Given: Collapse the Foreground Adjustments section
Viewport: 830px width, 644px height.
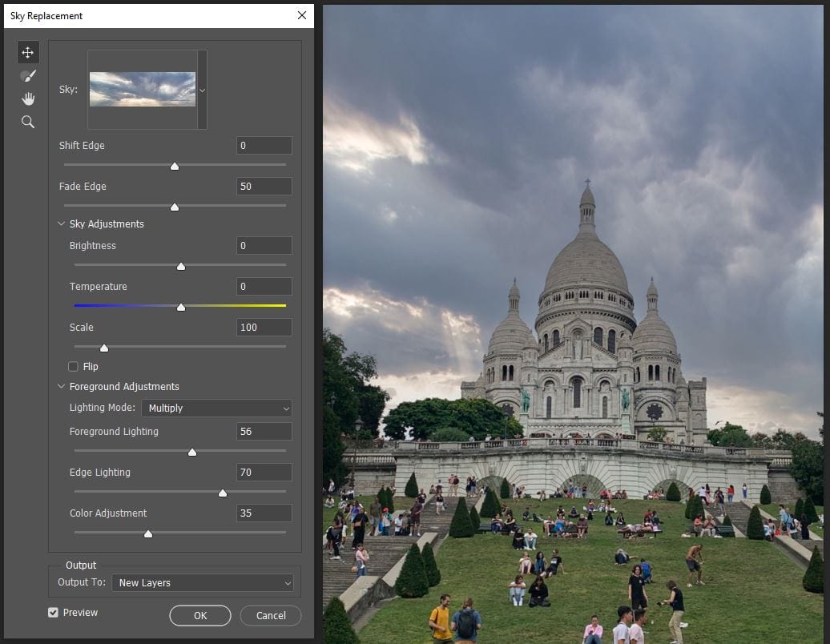Looking at the screenshot, I should point(61,386).
